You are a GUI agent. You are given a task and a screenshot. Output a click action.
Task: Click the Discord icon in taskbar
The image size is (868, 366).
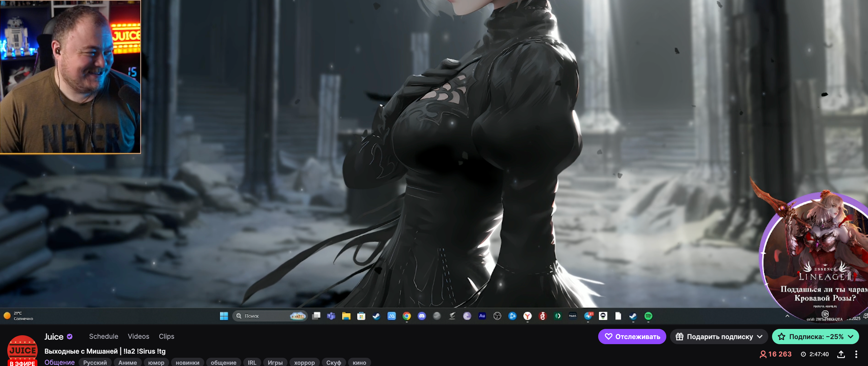tap(421, 316)
